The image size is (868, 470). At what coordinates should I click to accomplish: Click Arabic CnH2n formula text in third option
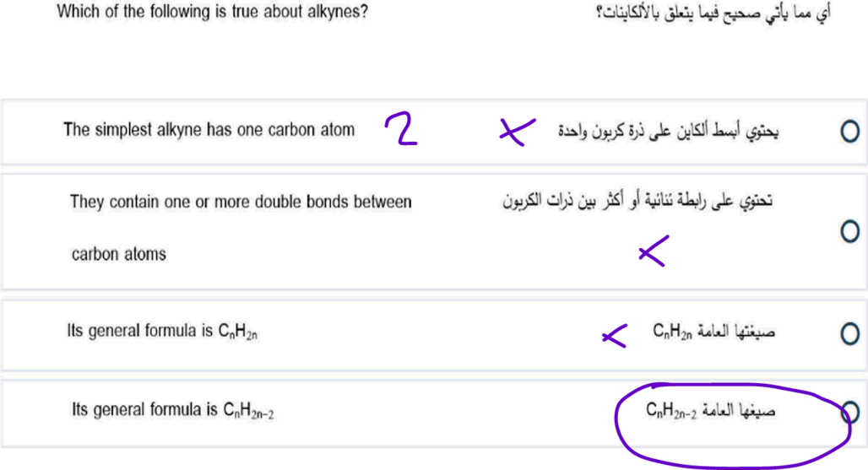713,332
